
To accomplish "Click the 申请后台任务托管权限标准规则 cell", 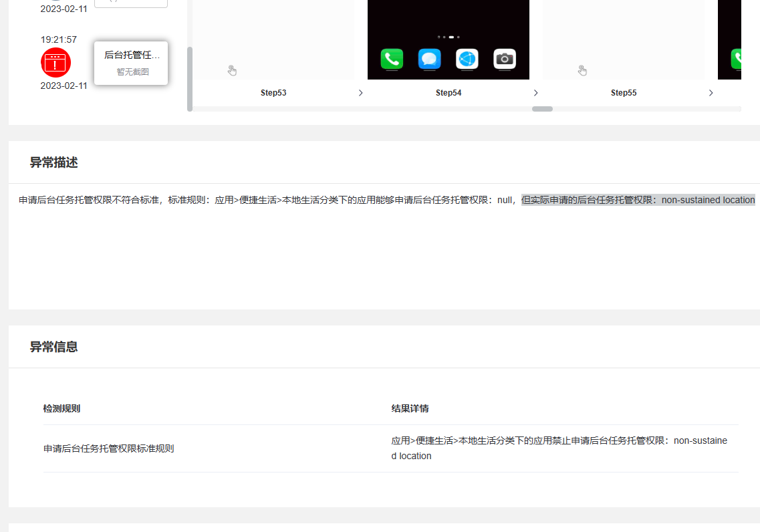I will (x=108, y=448).
